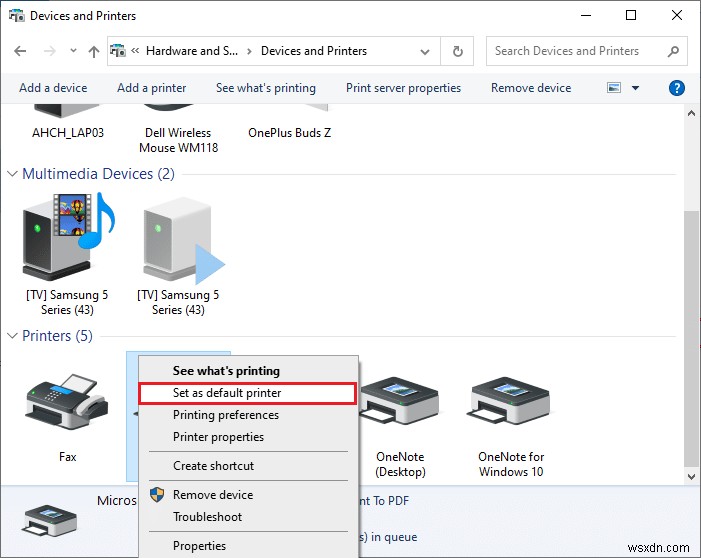701x558 pixels.
Task: Click the breadcrumb overflow chevrons
Action: (x=135, y=51)
